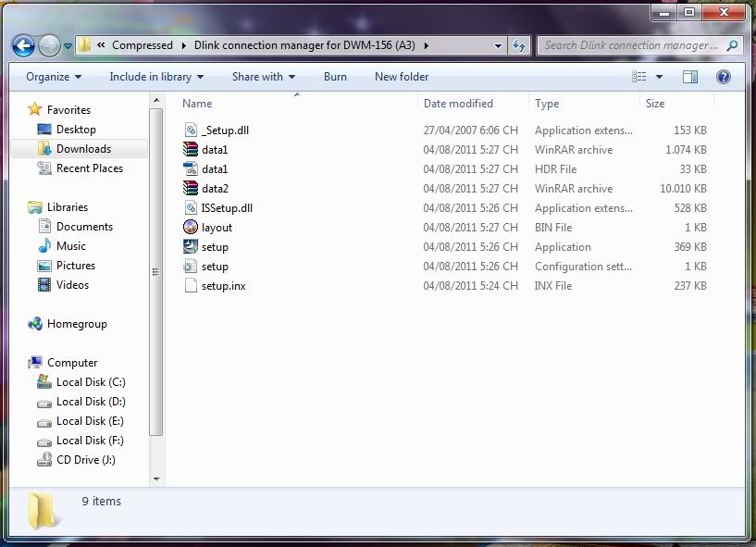Select data1 WinRAR archive icon
This screenshot has height=547, width=756.
[191, 150]
